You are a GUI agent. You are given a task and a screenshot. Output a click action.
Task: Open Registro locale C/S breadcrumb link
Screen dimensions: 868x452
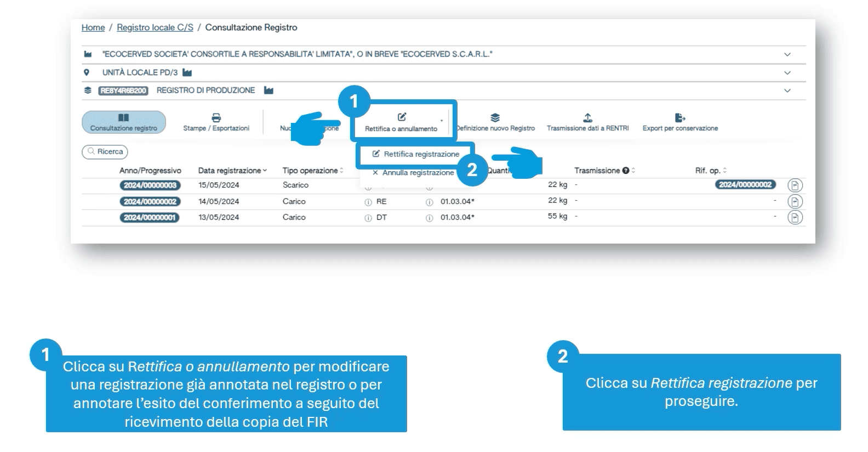pyautogui.click(x=155, y=27)
